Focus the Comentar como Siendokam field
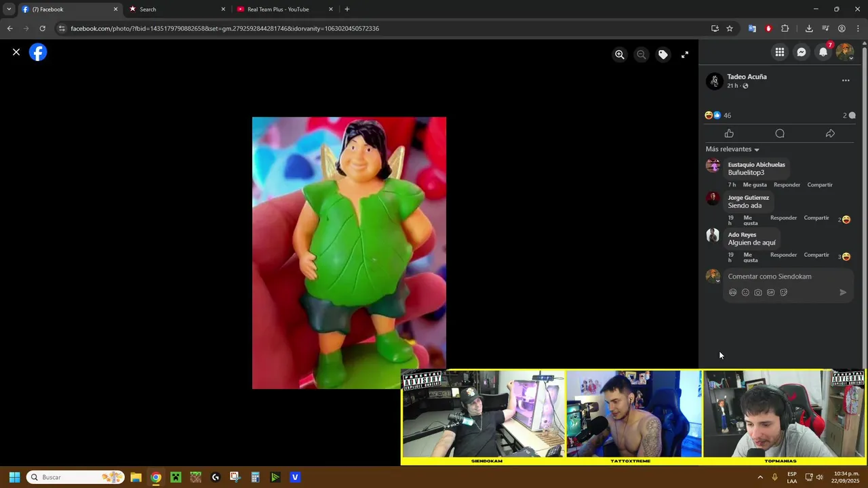Image resolution: width=868 pixels, height=488 pixels. click(787, 277)
